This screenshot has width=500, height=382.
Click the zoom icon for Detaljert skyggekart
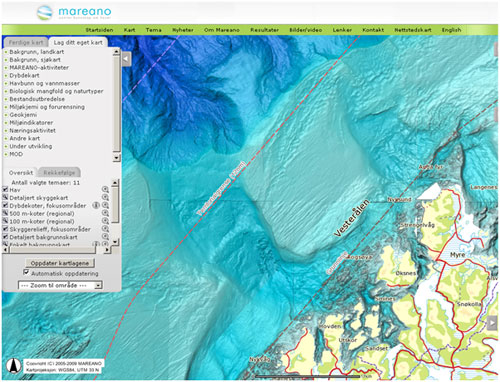coord(105,197)
